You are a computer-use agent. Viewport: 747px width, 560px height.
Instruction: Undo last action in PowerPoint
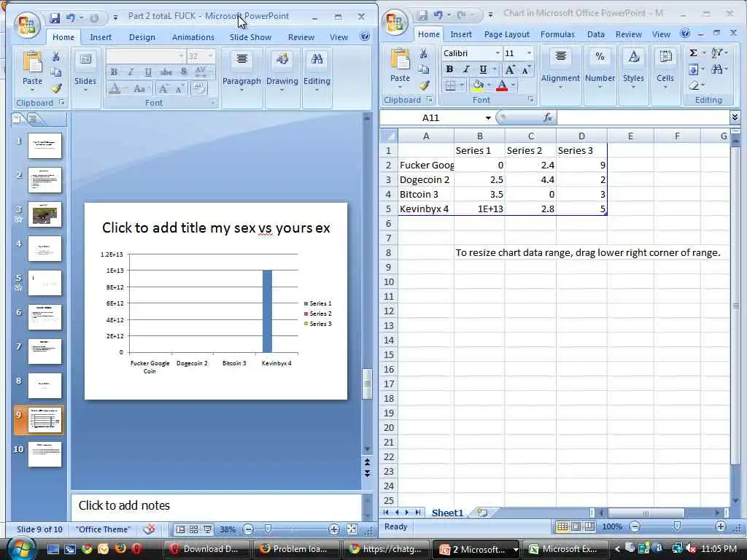(x=71, y=18)
